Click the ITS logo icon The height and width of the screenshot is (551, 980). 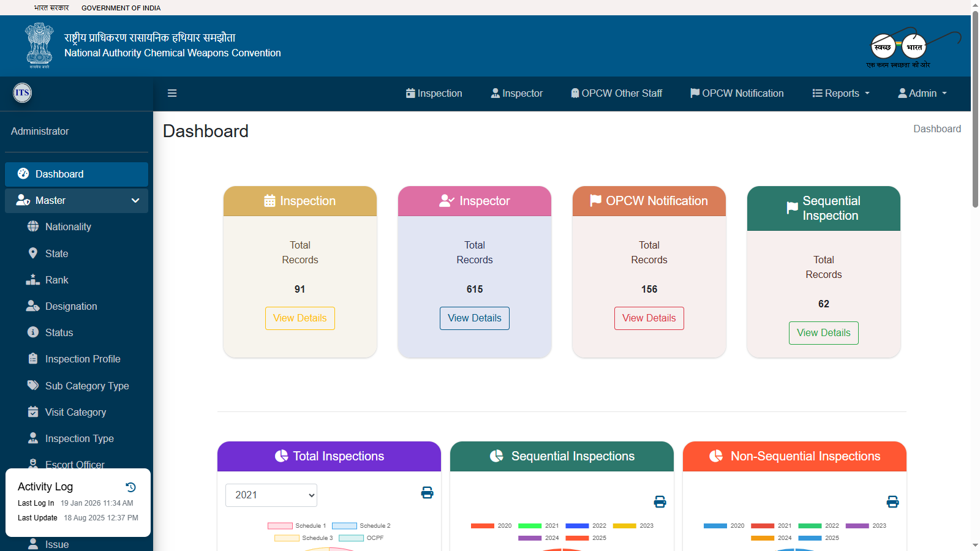point(22,93)
